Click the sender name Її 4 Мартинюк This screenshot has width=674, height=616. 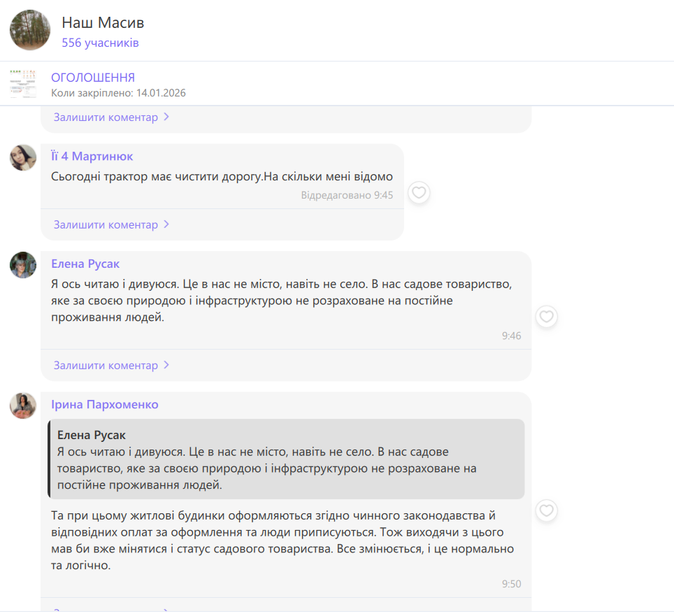coord(92,156)
